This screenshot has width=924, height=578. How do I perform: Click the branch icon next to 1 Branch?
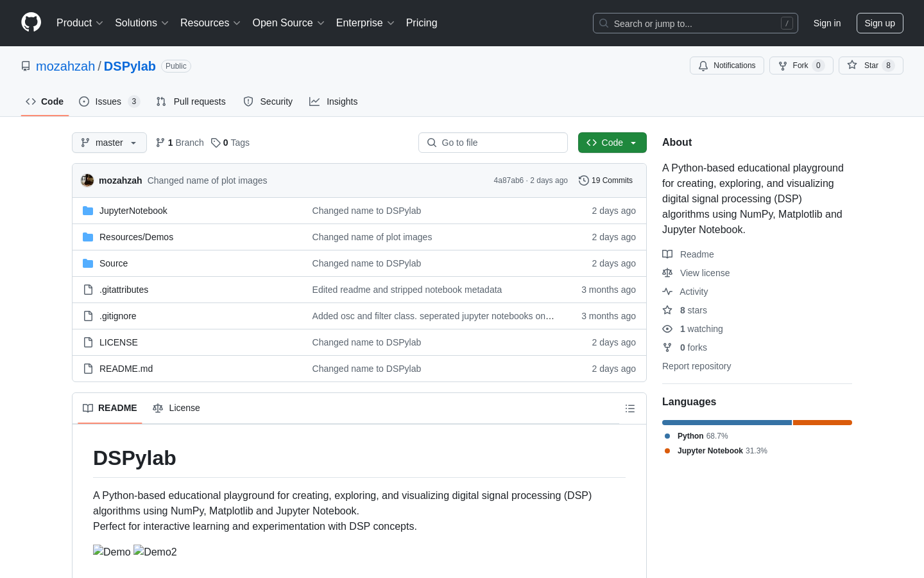click(160, 143)
